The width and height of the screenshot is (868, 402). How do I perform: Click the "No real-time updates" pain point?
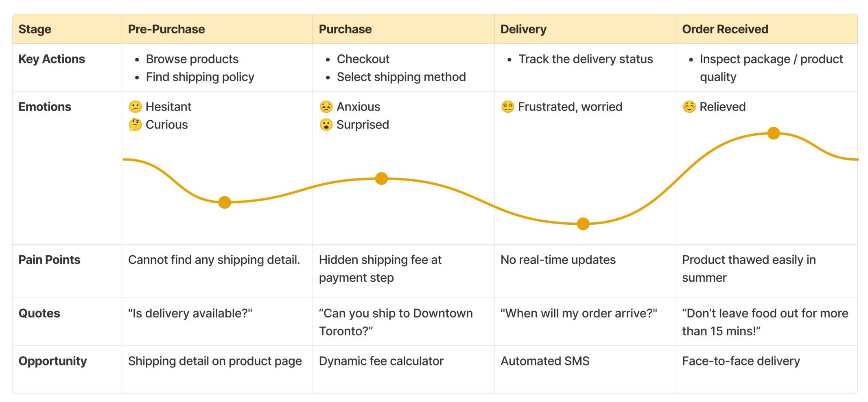(558, 260)
